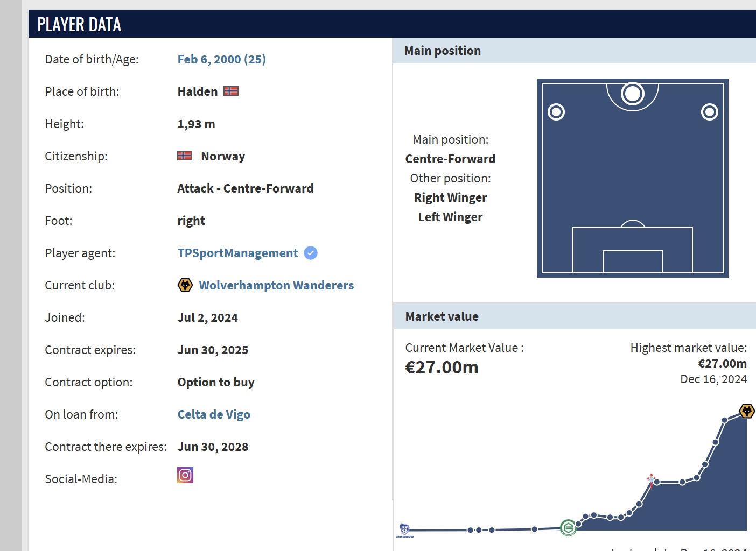Screen dimensions: 756x551
Task: Click the Jul 2, 2024 joined date
Action: (x=208, y=317)
